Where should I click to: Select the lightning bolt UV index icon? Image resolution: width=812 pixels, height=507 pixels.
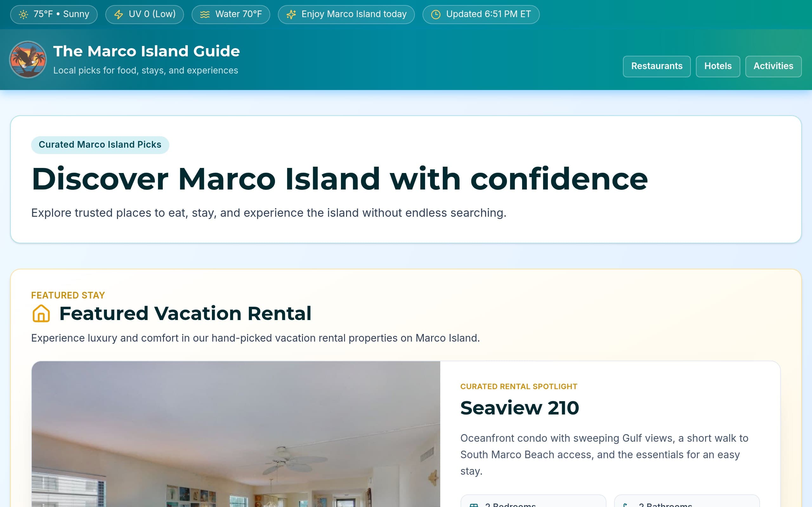click(119, 14)
